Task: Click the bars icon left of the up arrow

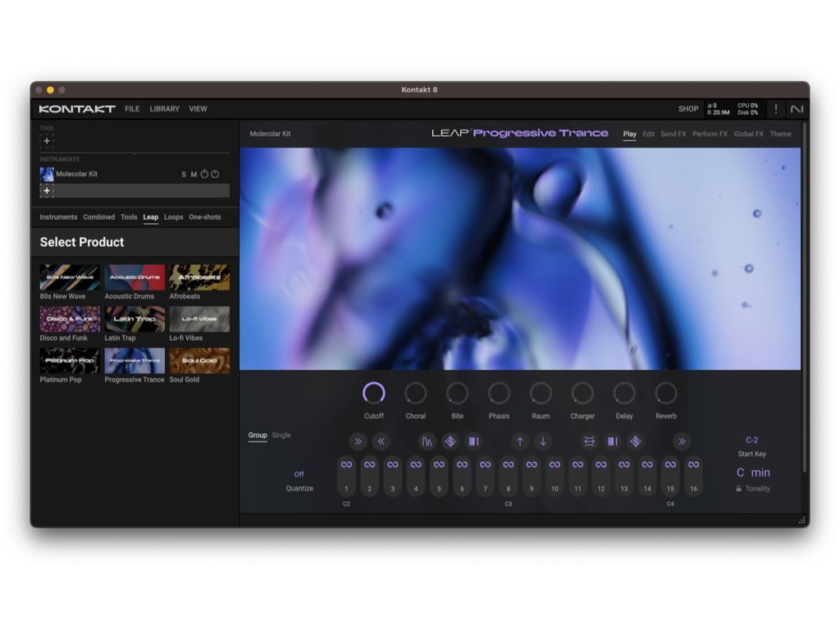Action: 473,441
